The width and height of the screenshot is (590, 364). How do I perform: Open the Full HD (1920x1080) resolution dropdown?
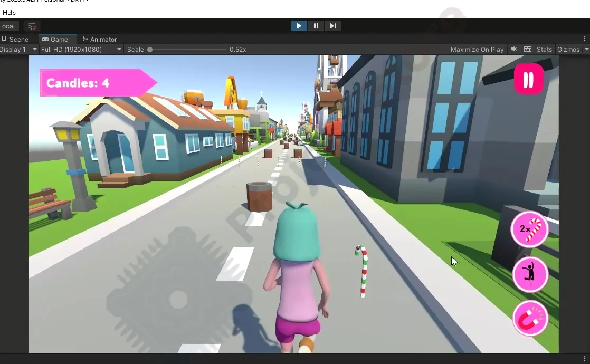tap(81, 49)
